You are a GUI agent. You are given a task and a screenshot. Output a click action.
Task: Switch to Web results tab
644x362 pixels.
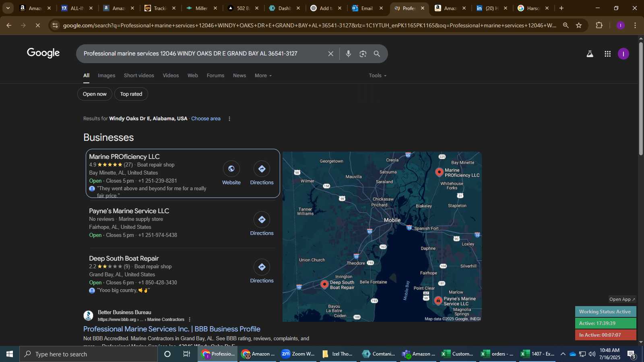193,76
